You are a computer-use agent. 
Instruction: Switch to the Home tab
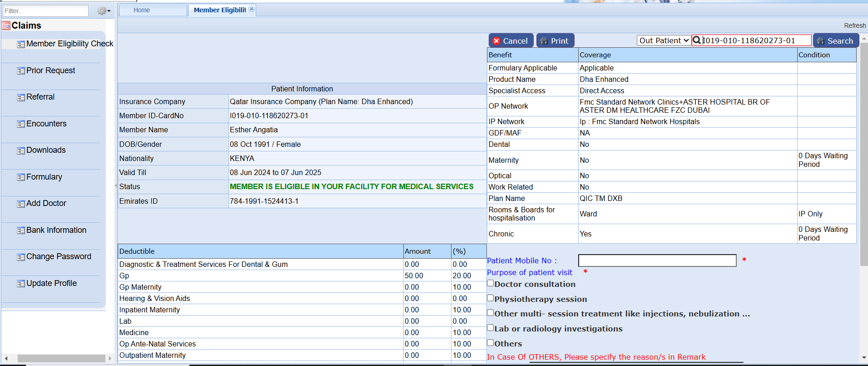coord(142,10)
